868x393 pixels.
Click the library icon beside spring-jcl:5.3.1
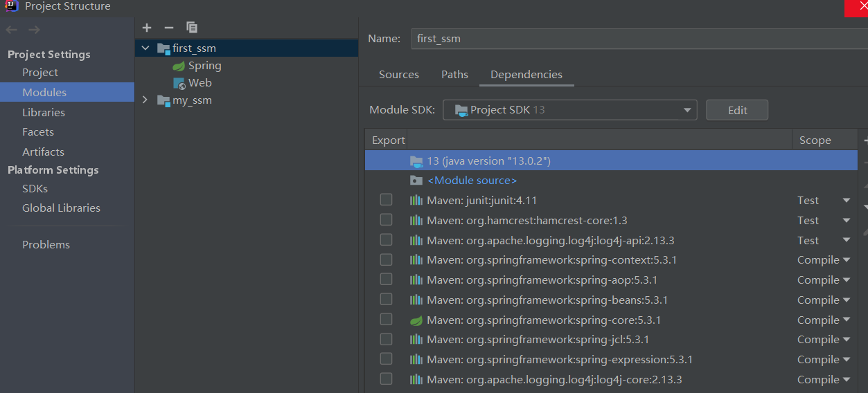[416, 340]
